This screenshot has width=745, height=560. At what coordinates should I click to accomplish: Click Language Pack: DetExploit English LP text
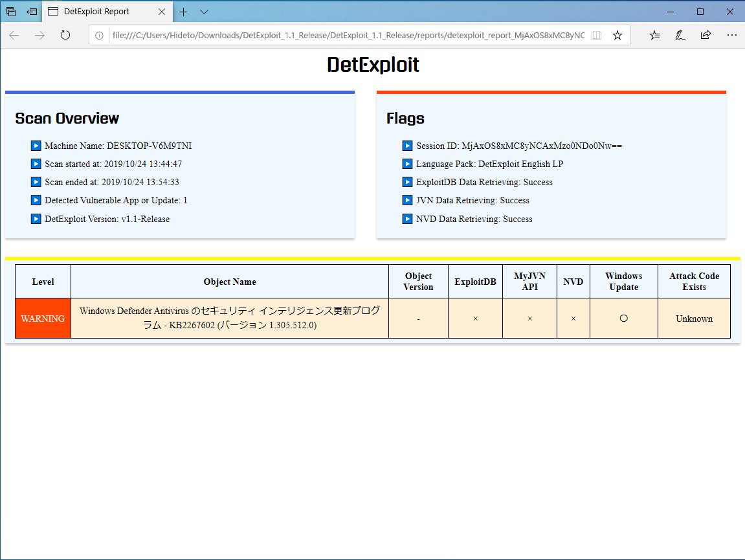(x=489, y=164)
